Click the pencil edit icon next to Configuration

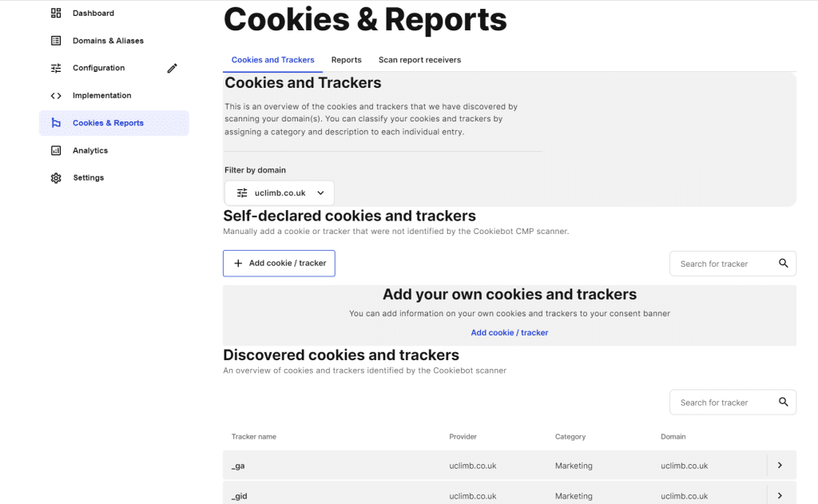[172, 68]
